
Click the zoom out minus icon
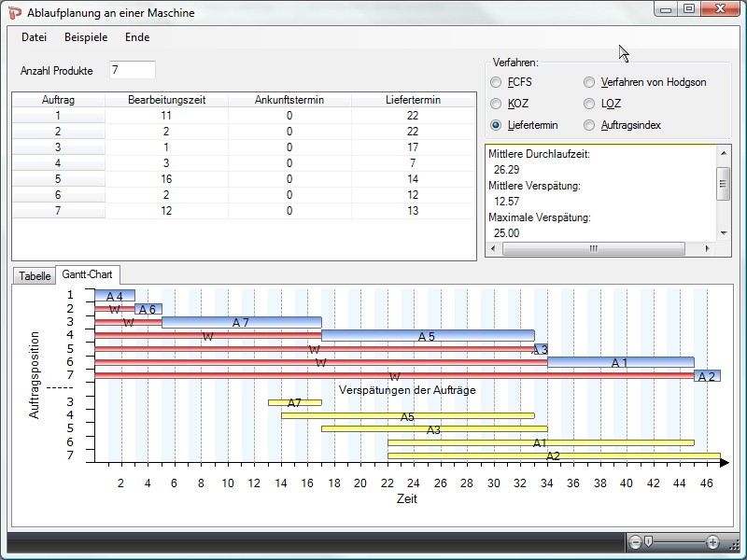[x=636, y=542]
